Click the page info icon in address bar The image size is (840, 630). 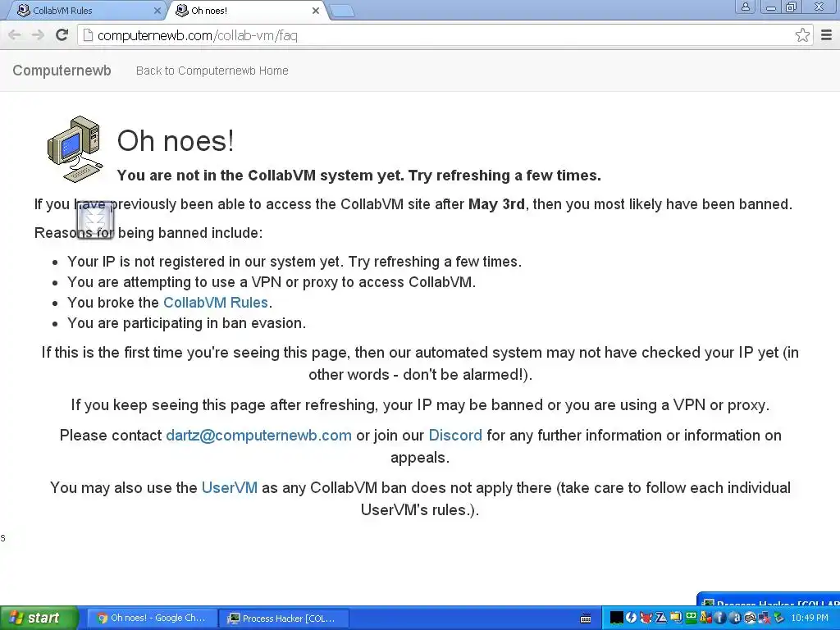pyautogui.click(x=89, y=35)
